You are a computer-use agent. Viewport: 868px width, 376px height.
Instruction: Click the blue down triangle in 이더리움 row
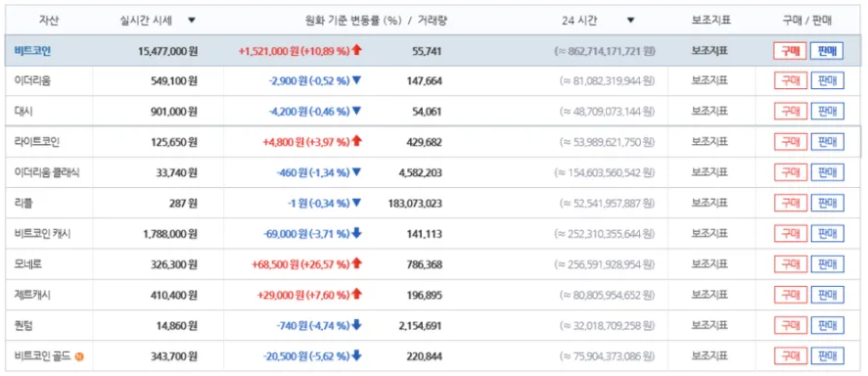[356, 81]
